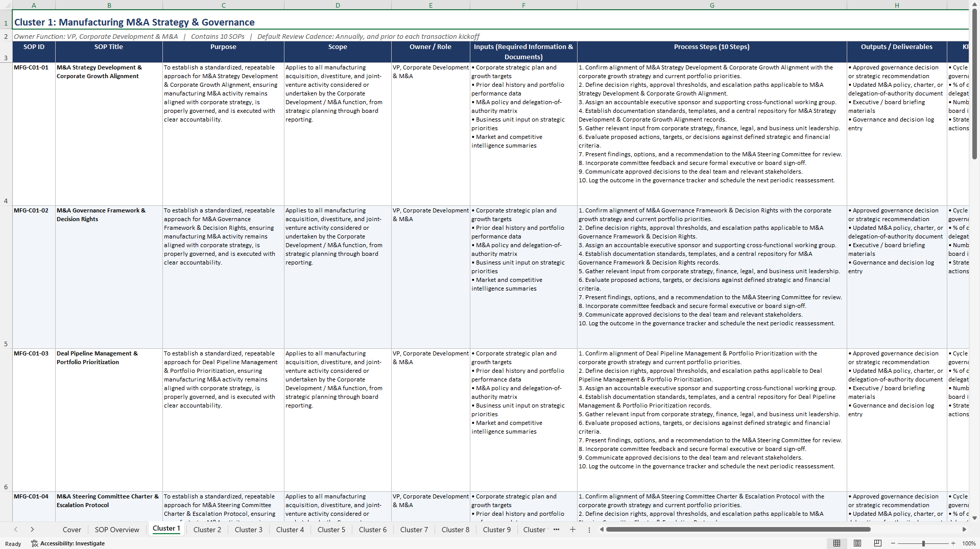Select Cluster 8 sheet tab

[x=456, y=530]
